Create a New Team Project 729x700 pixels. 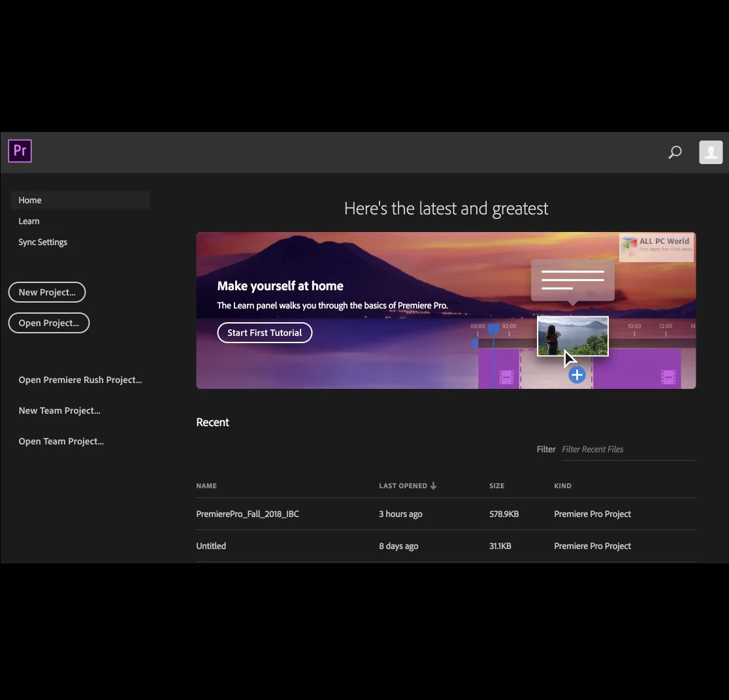59,410
